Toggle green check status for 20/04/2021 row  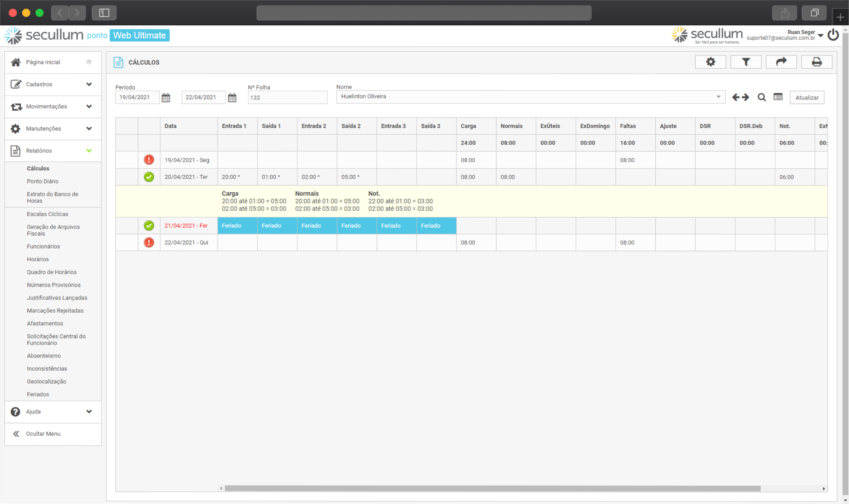coord(149,177)
